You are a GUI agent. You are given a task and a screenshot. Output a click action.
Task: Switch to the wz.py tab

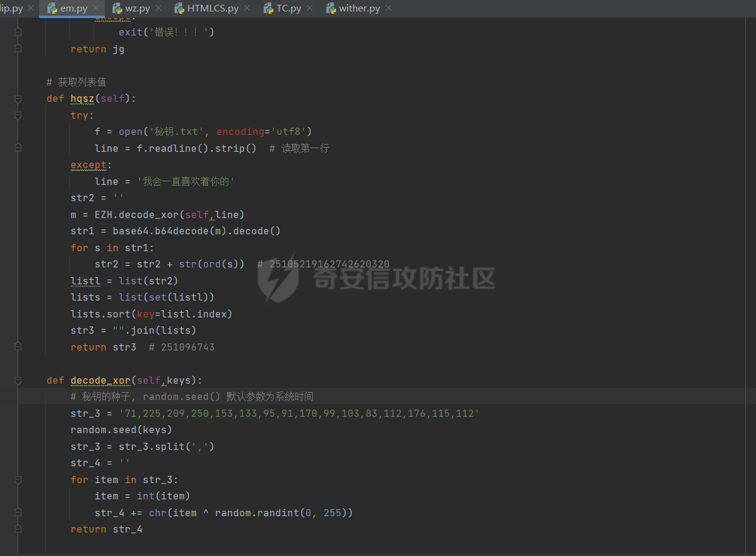click(x=137, y=8)
